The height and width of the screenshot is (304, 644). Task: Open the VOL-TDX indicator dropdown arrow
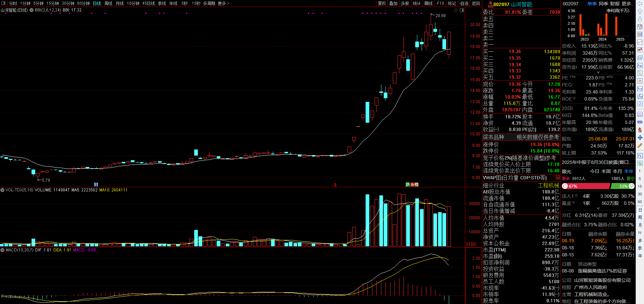[2, 190]
